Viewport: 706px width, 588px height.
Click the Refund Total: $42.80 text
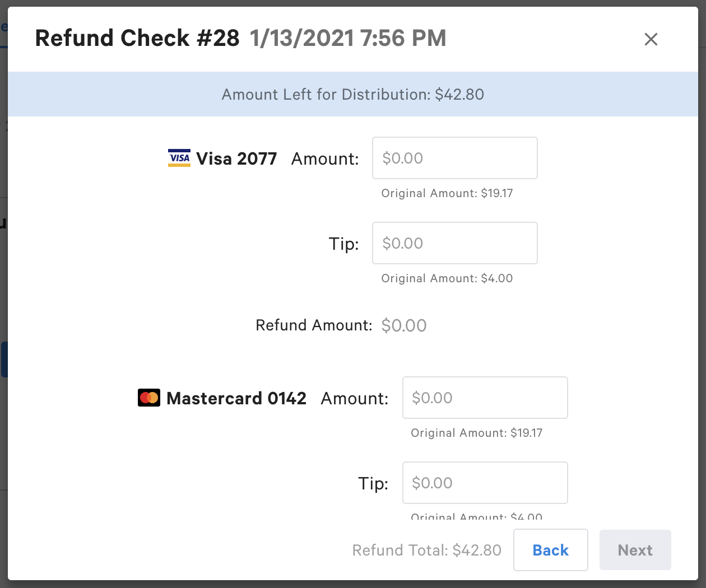tap(426, 550)
